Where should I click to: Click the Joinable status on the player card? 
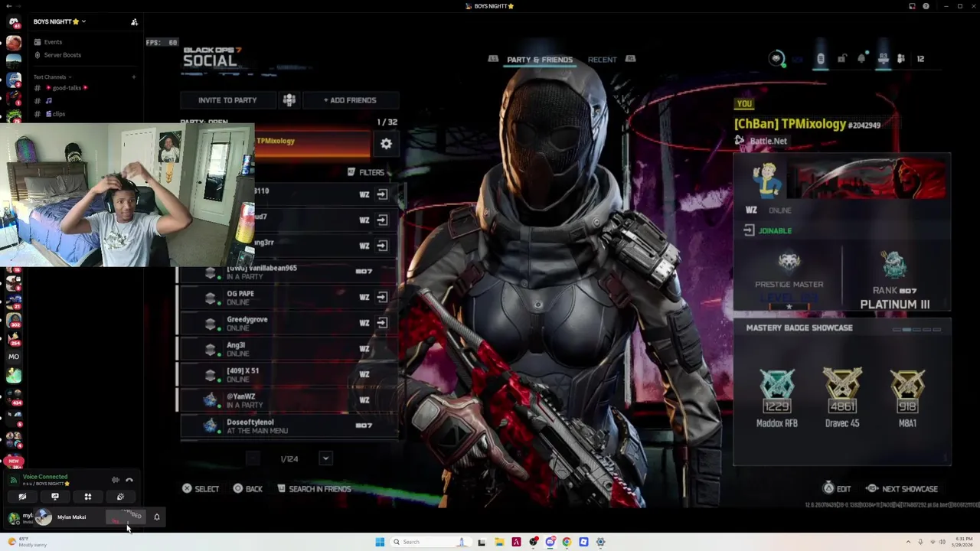pyautogui.click(x=769, y=230)
